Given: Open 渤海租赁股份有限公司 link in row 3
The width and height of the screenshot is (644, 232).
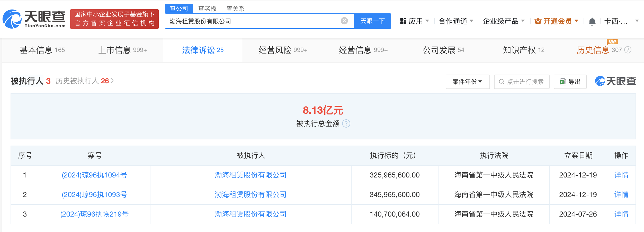Looking at the screenshot, I should (251, 214).
